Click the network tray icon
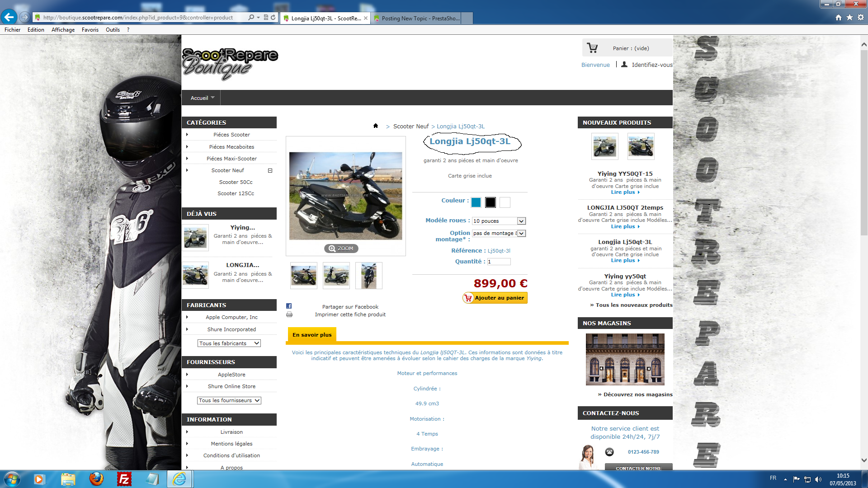The image size is (868, 488). click(x=807, y=479)
